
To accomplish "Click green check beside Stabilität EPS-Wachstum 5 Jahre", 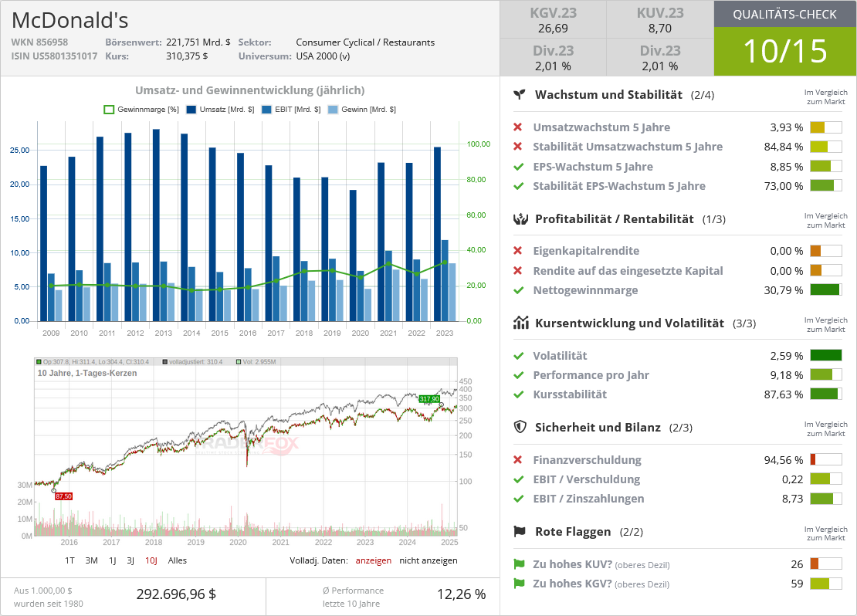I will pyautogui.click(x=519, y=186).
